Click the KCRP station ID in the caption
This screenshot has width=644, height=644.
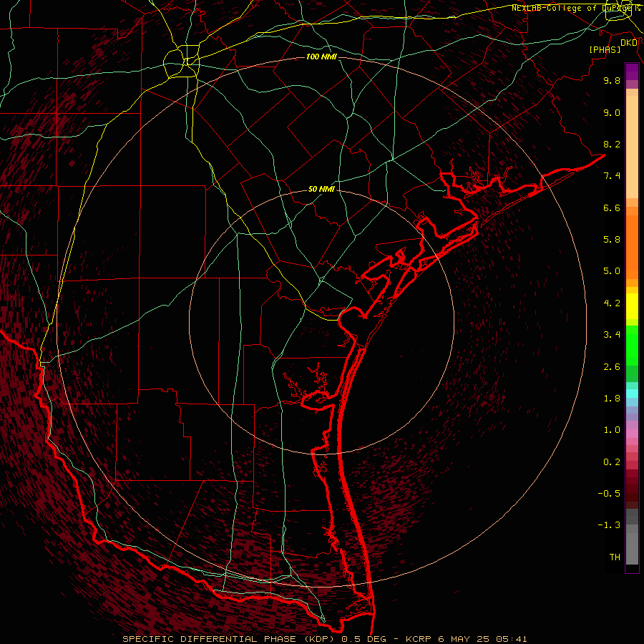click(x=418, y=639)
